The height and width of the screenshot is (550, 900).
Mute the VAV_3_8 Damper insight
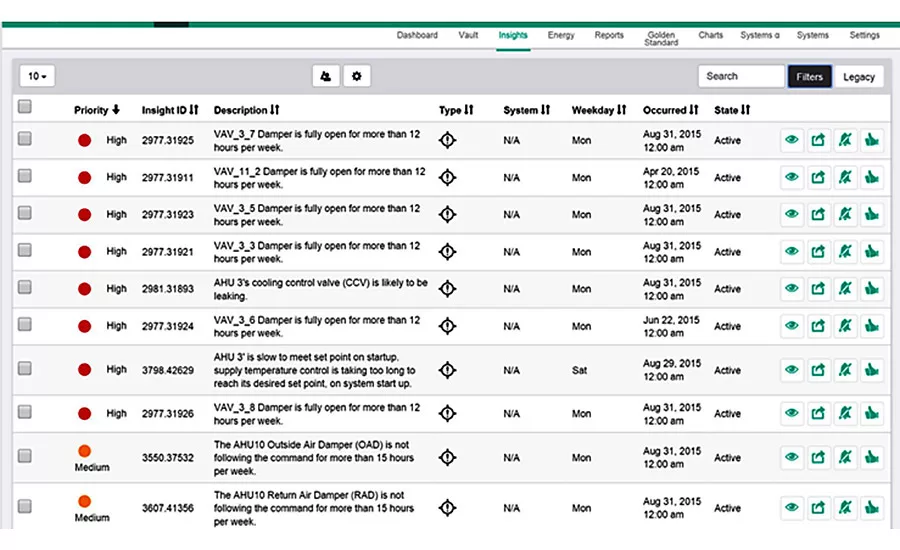pyautogui.click(x=845, y=413)
